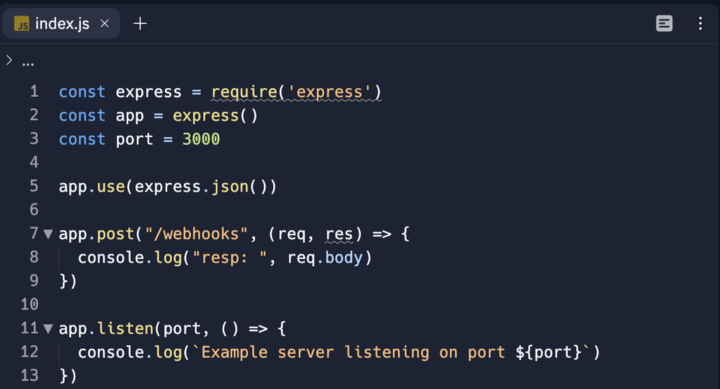The height and width of the screenshot is (389, 720).
Task: Click the JS file icon on tab
Action: pyautogui.click(x=22, y=23)
